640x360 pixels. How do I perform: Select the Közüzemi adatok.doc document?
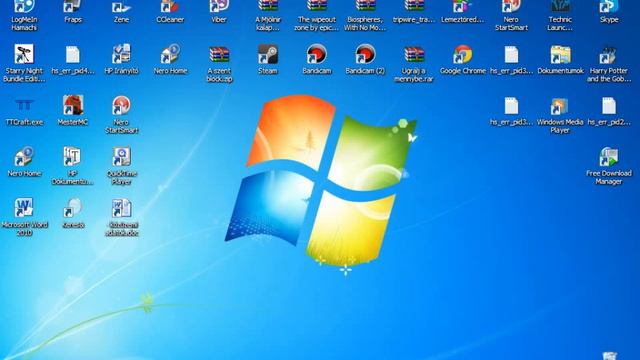click(121, 218)
